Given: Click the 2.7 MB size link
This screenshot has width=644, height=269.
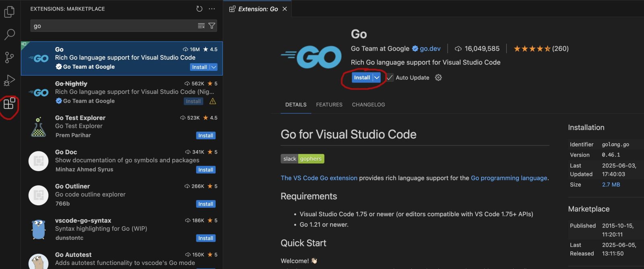Looking at the screenshot, I should click(611, 185).
